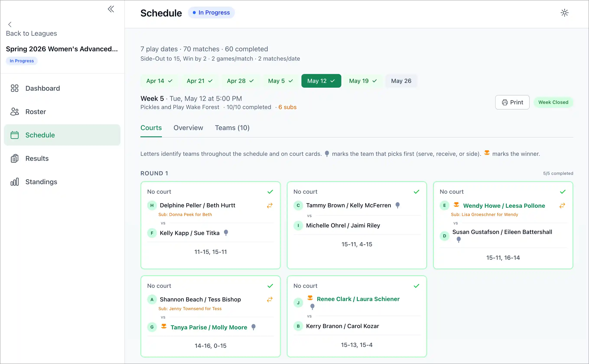589x364 pixels.
Task: Click Sub: Jenny Townsend for Tess
Action: 190,309
